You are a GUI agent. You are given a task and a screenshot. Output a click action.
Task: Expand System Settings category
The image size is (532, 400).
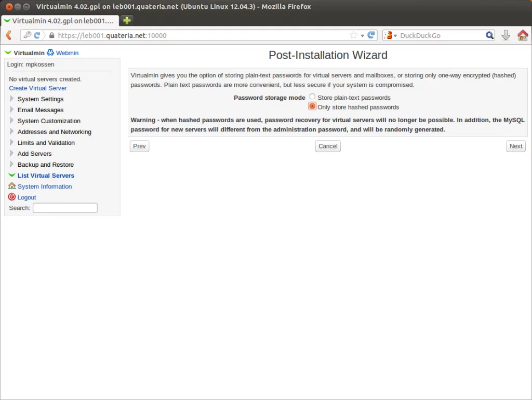pos(41,99)
